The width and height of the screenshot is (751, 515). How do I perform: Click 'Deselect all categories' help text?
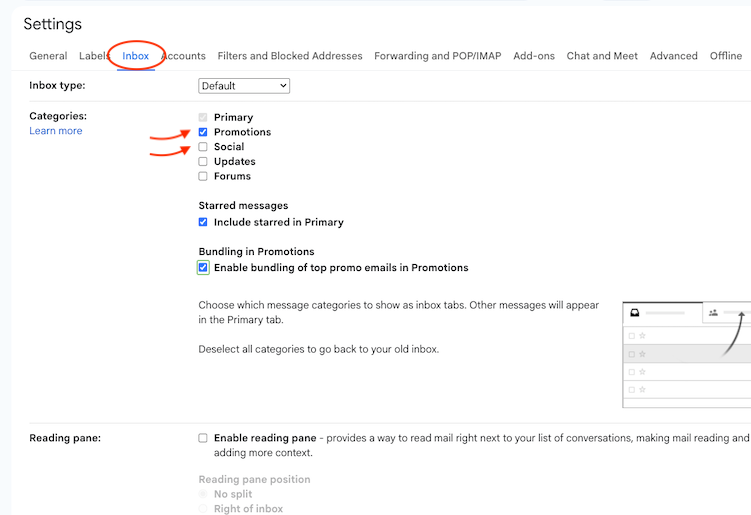click(319, 349)
